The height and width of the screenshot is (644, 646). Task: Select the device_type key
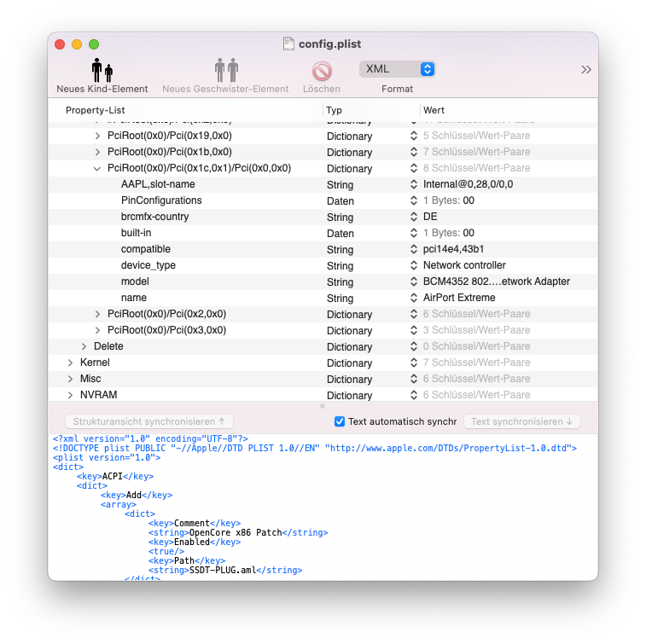point(148,265)
